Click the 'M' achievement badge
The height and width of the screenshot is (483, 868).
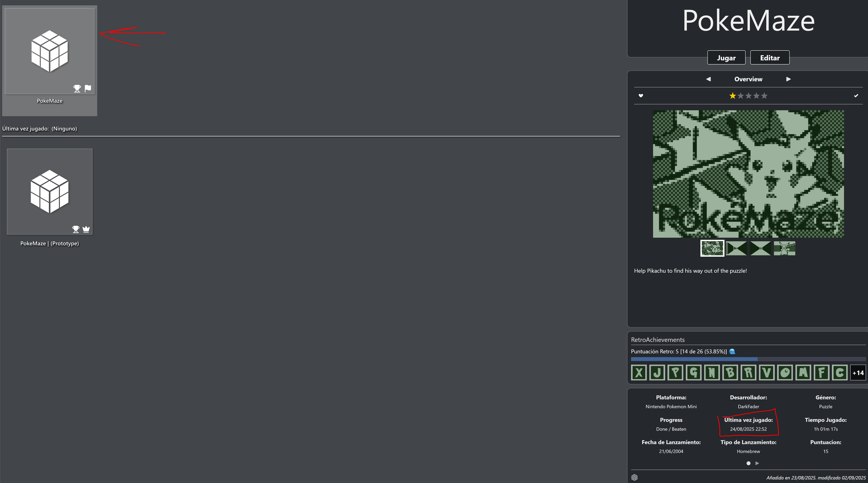[x=803, y=373]
